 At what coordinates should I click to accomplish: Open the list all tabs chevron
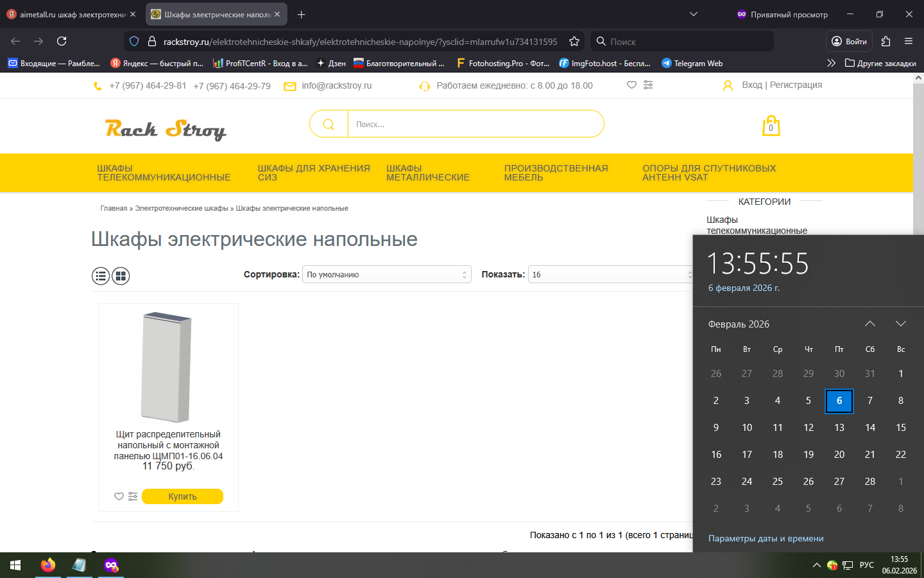(x=694, y=14)
